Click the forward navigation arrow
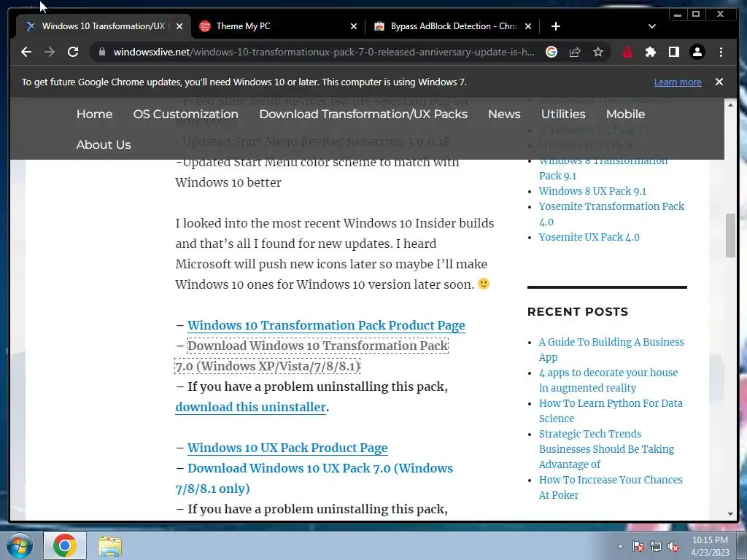Screen dimensions: 747x560 [x=50, y=52]
